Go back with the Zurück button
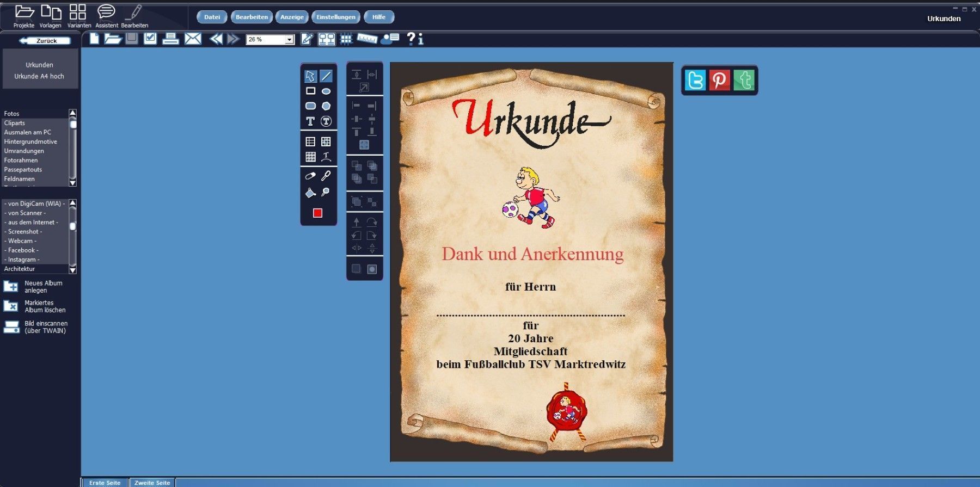 pos(45,41)
